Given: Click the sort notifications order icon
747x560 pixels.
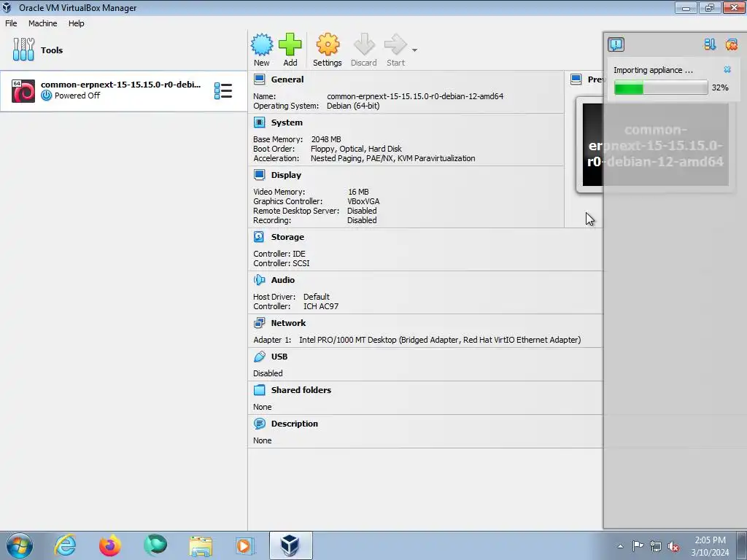Looking at the screenshot, I should 710,44.
